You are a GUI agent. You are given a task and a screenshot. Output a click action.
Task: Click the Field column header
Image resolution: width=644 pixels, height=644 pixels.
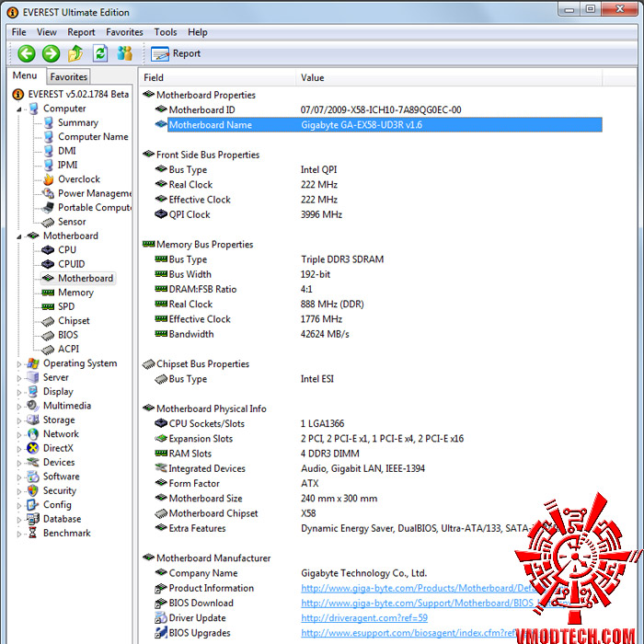[x=218, y=77]
